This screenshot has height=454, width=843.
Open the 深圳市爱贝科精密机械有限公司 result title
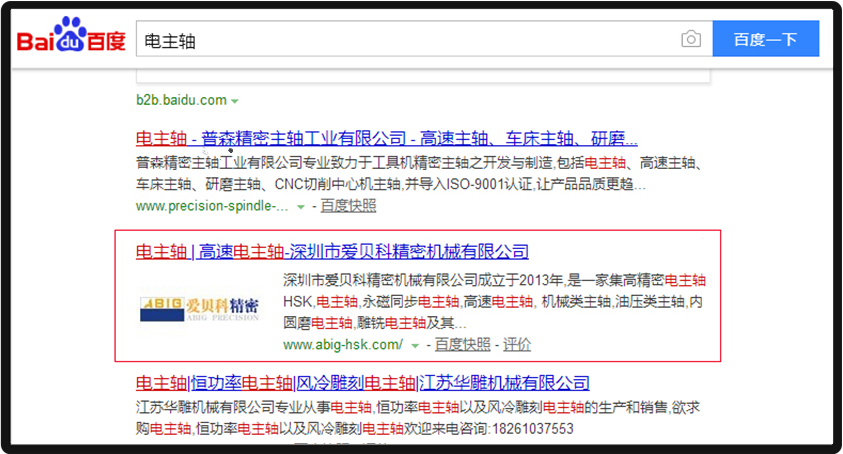coord(332,251)
